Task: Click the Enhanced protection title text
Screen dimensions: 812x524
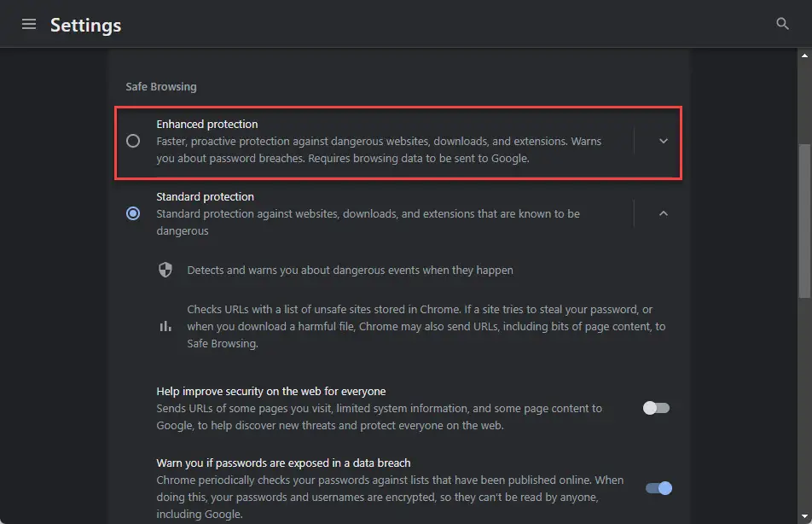Action: (207, 124)
